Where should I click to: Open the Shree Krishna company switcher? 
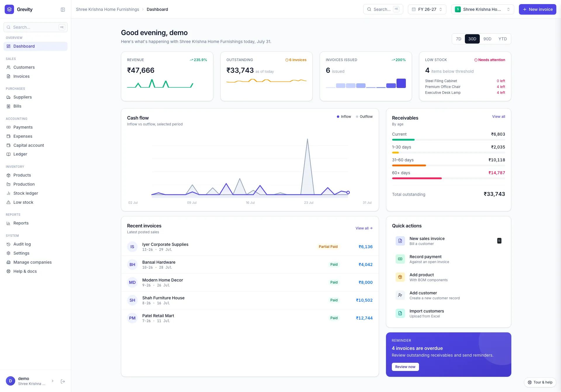482,9
